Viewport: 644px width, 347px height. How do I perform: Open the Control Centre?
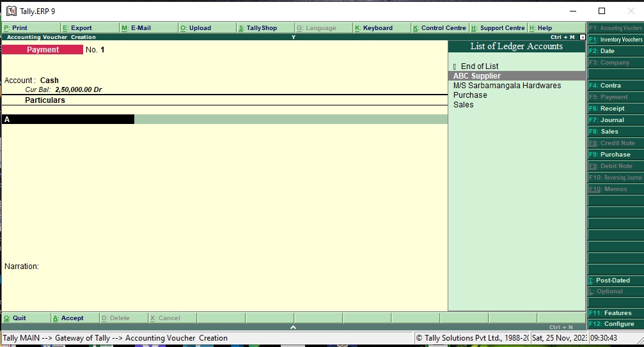440,28
